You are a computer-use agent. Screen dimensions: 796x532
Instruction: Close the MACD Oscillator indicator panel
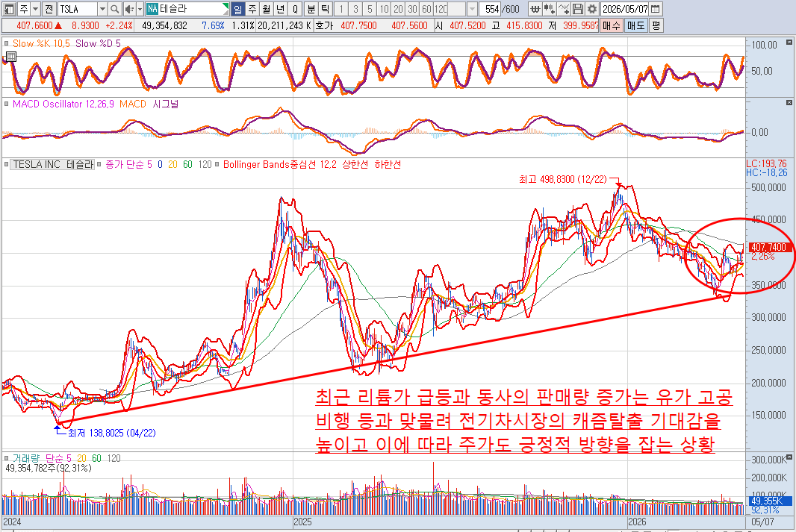(789, 103)
